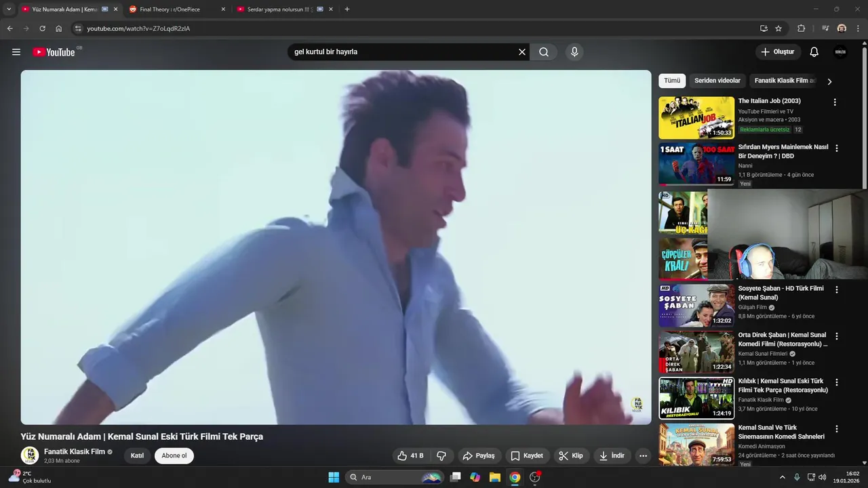Share the video with Paylaş

(479, 455)
